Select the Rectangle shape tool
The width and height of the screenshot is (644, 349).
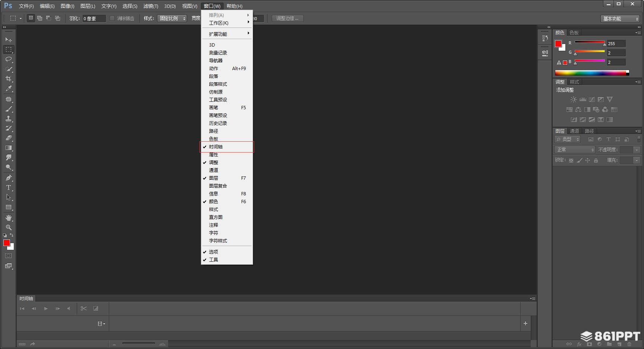(9, 207)
